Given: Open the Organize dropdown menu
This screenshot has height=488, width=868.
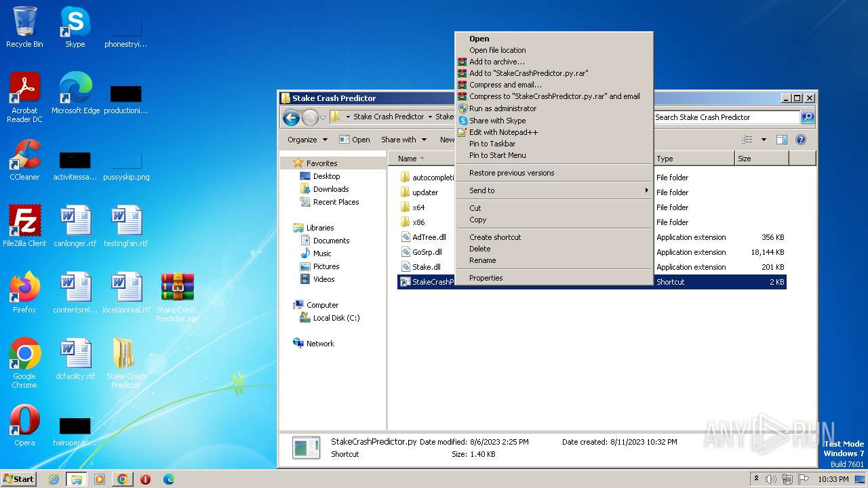Looking at the screenshot, I should pyautogui.click(x=307, y=140).
